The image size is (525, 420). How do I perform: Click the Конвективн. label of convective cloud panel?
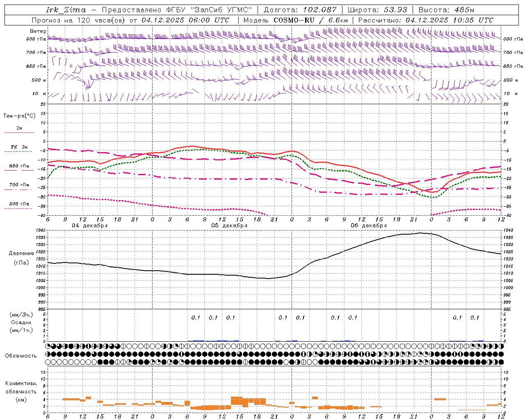point(21,383)
